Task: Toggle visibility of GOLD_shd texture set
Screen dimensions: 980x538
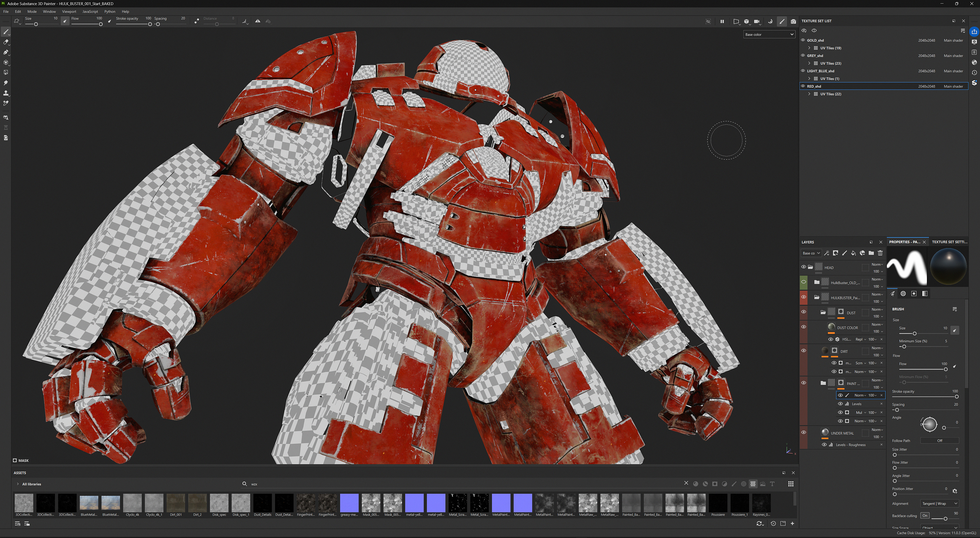Action: (x=803, y=40)
